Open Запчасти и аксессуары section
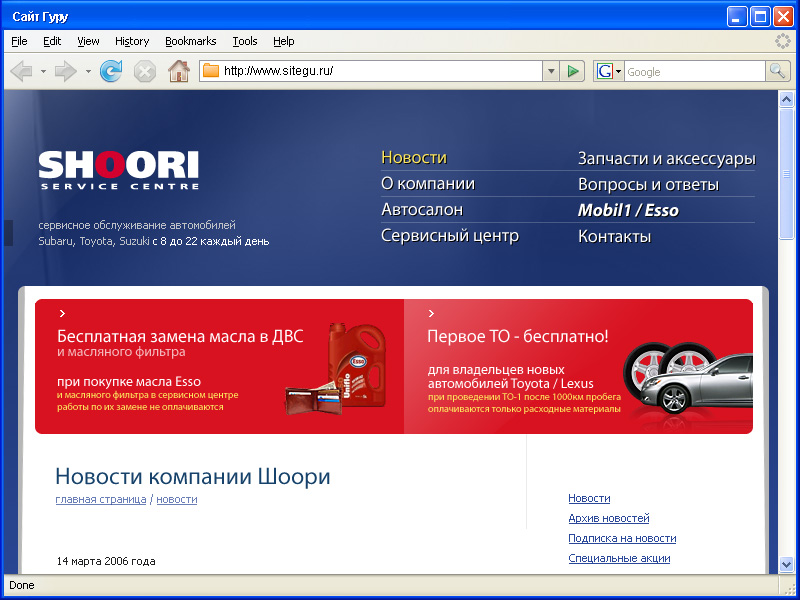Screen dimensions: 800x600 667,159
